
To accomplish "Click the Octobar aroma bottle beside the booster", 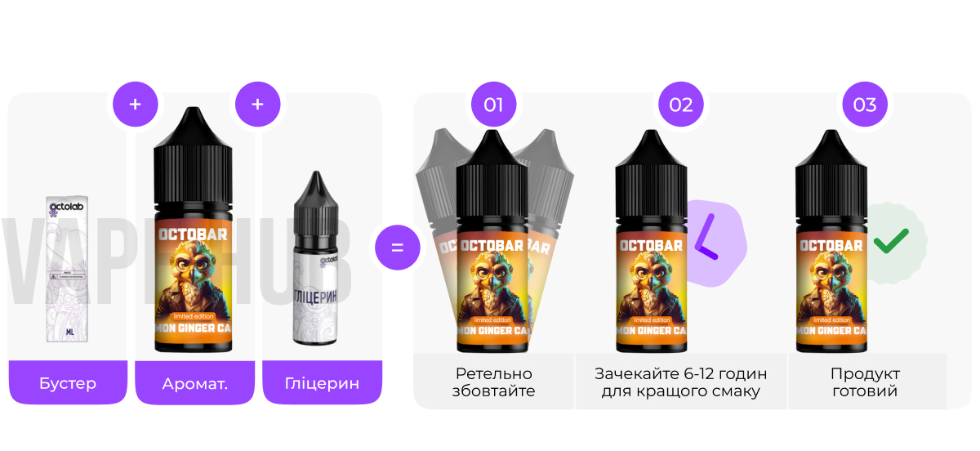I will (x=194, y=230).
